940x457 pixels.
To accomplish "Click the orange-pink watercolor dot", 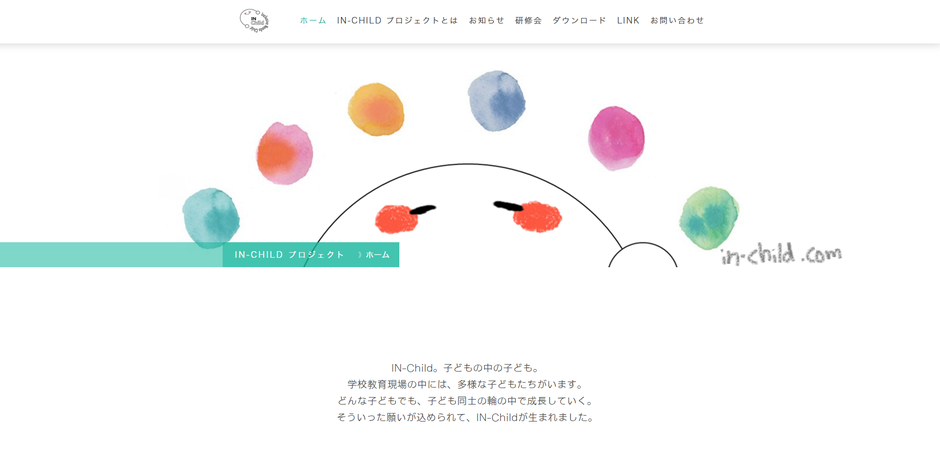I will click(x=285, y=153).
